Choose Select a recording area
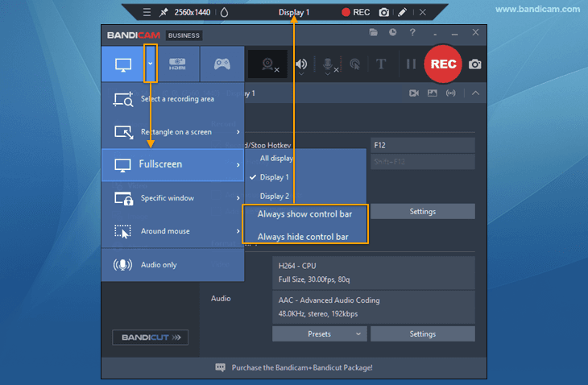This screenshot has width=588, height=385. tap(173, 99)
